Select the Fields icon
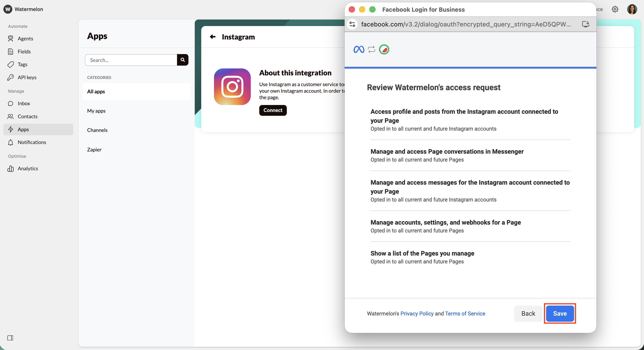The image size is (644, 350). (24, 52)
